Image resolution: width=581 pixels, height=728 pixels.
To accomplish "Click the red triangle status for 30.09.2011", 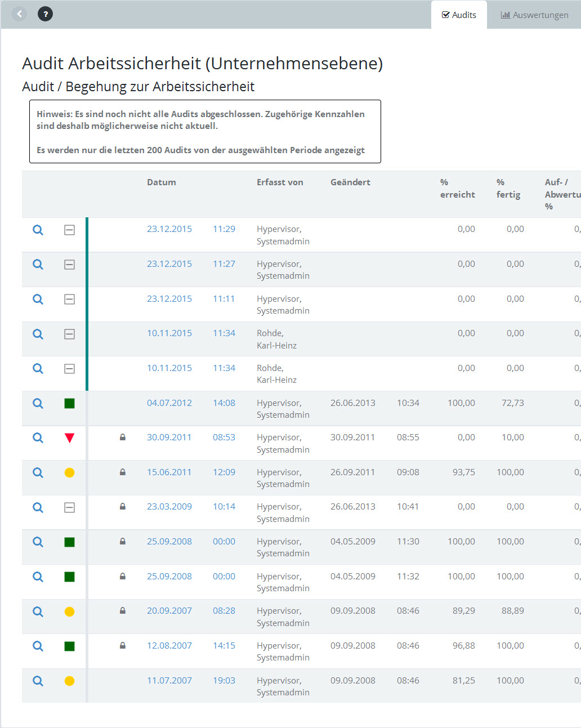I will tap(69, 438).
